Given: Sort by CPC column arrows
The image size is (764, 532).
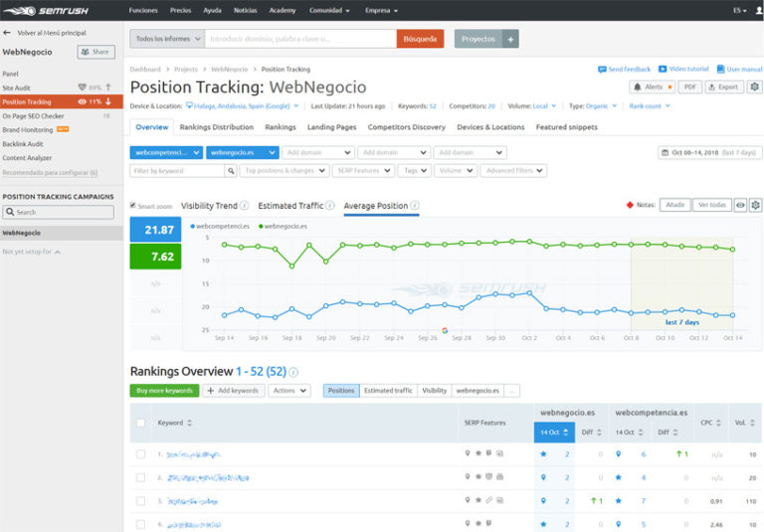Looking at the screenshot, I should tap(718, 423).
